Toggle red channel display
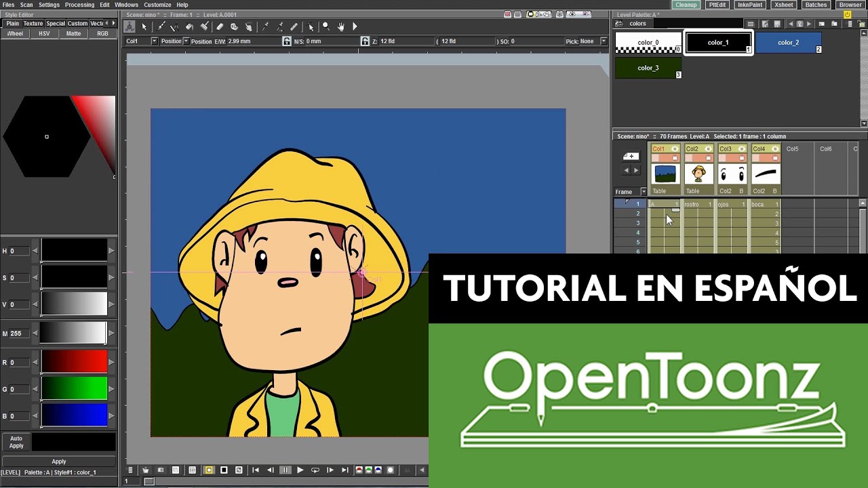Image resolution: width=868 pixels, height=488 pixels. click(359, 470)
